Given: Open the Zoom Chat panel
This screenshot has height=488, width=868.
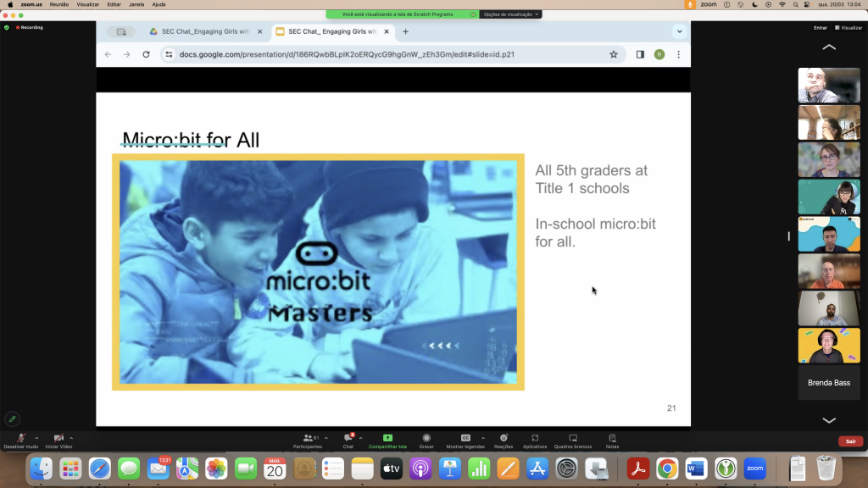Looking at the screenshot, I should [x=348, y=440].
